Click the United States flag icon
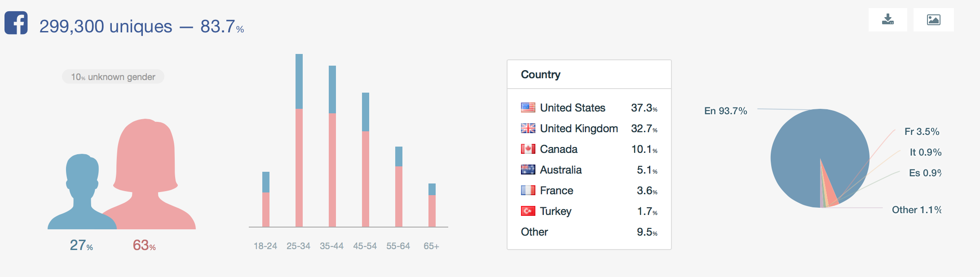 [528, 107]
